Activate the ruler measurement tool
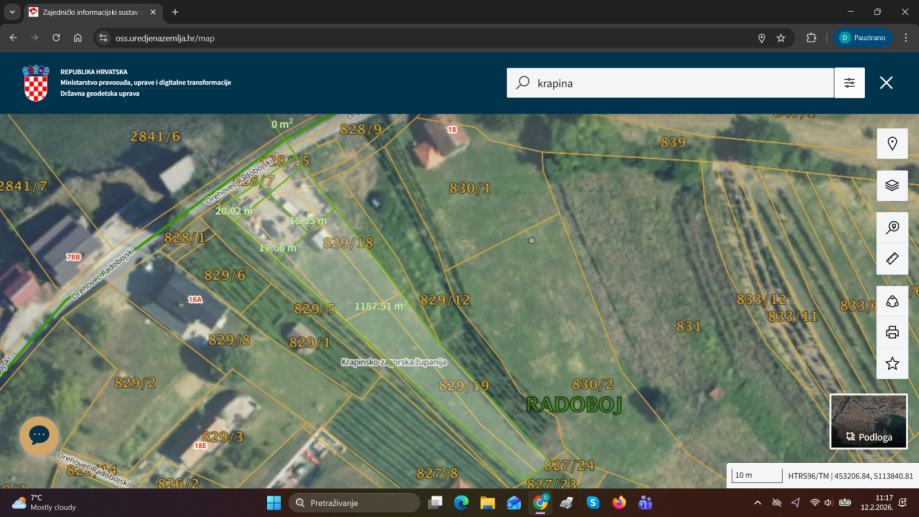The height and width of the screenshot is (517, 919). point(892,259)
